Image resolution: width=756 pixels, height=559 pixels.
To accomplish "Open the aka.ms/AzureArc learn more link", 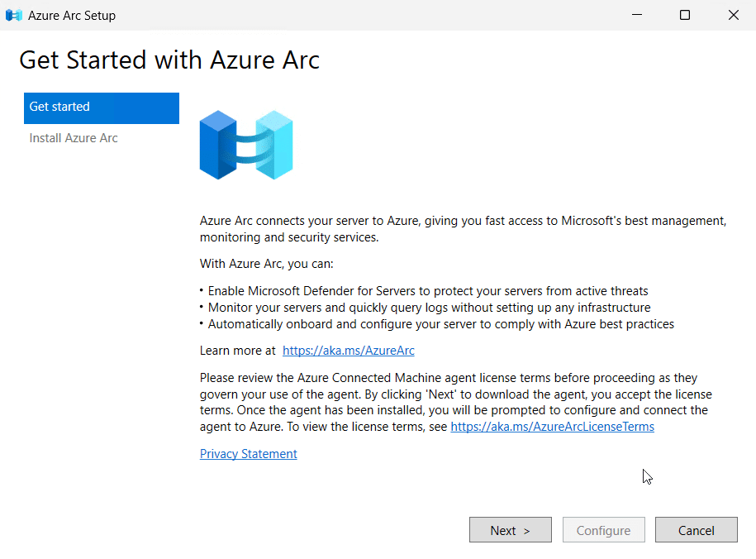I will [x=348, y=350].
